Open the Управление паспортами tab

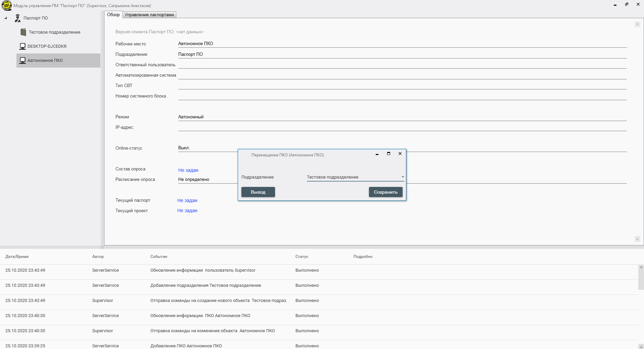click(x=149, y=15)
